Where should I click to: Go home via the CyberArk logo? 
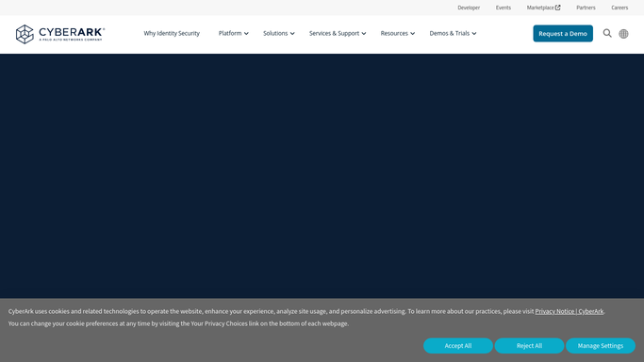click(x=60, y=34)
